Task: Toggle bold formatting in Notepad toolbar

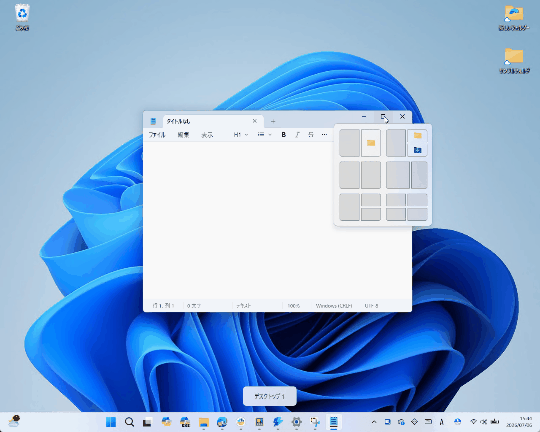Action: click(283, 135)
